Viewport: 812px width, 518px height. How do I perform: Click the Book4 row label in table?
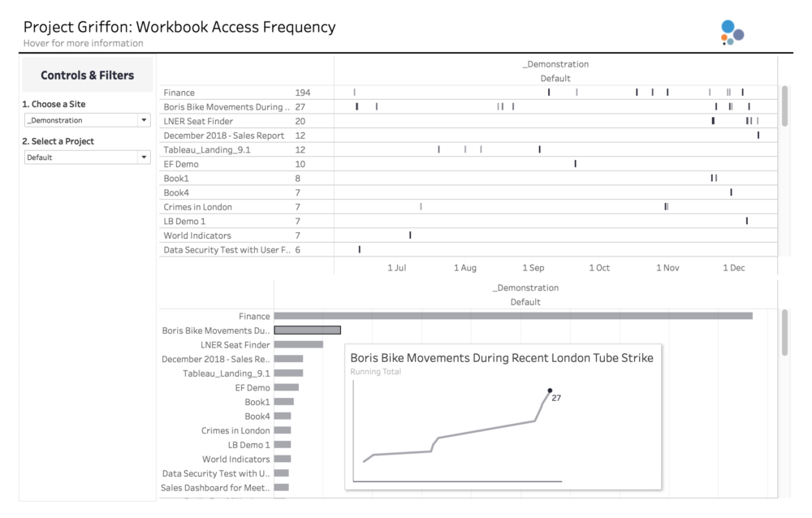(x=176, y=192)
